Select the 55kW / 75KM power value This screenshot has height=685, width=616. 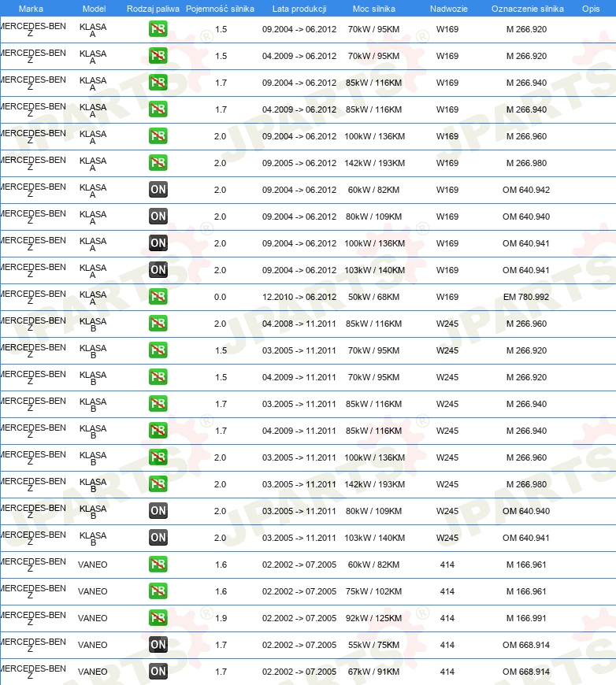point(373,645)
